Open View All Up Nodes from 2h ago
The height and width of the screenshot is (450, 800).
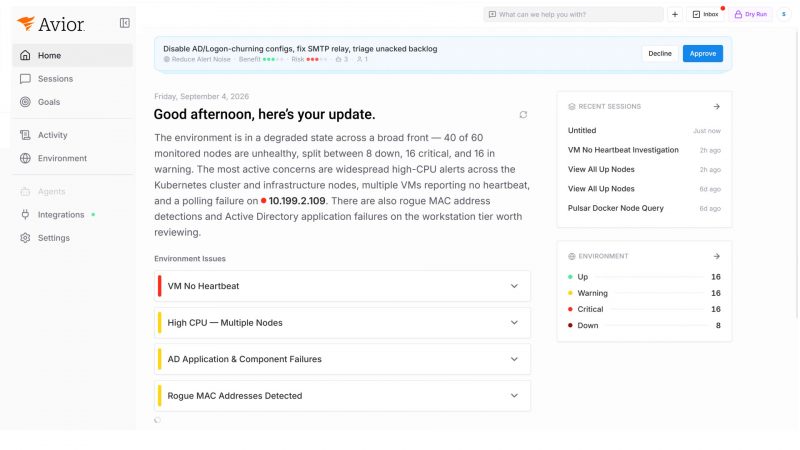click(644, 169)
